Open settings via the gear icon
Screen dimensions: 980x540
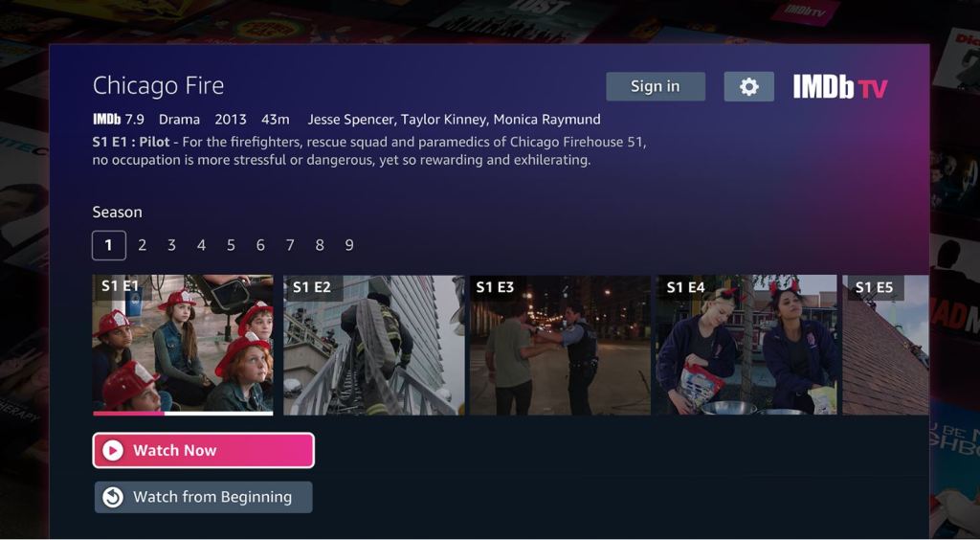pyautogui.click(x=748, y=86)
